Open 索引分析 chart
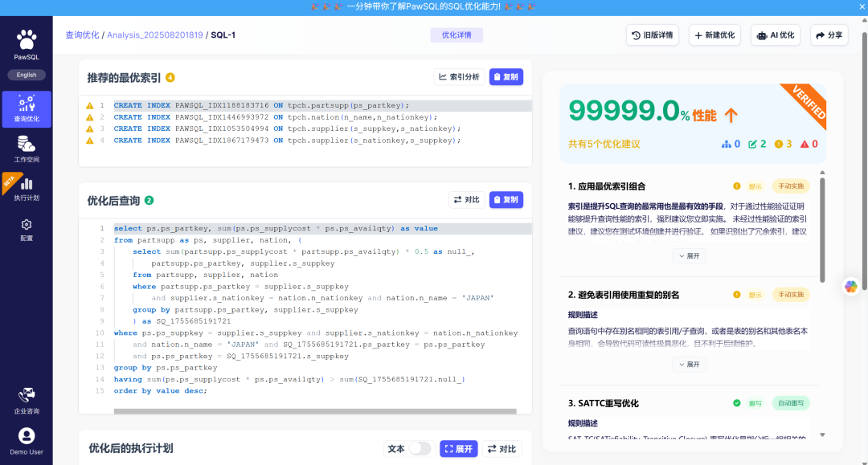The height and width of the screenshot is (465, 868). coord(460,77)
